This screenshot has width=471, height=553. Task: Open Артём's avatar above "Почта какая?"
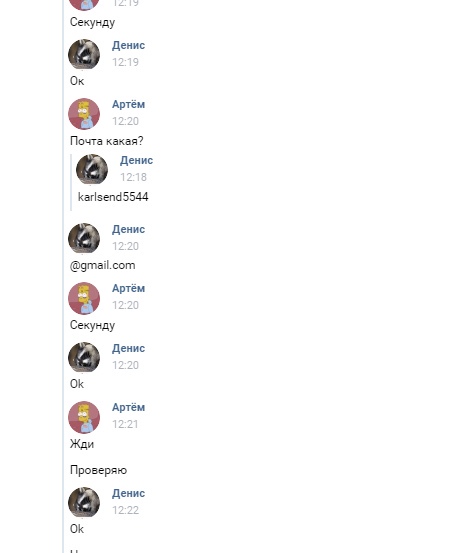click(84, 114)
